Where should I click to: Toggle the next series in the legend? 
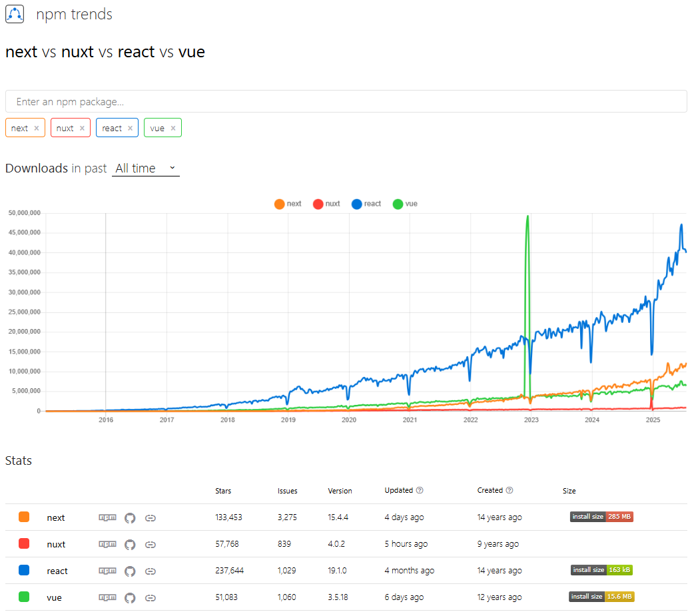288,204
